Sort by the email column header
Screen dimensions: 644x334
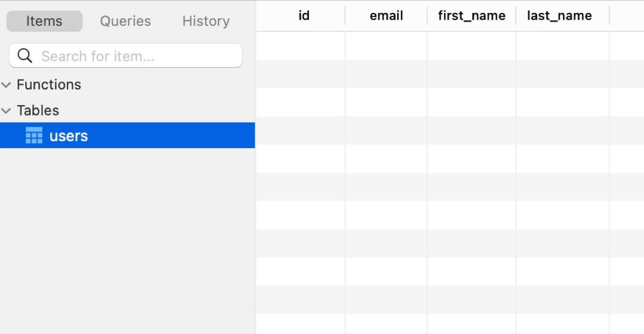coord(386,16)
